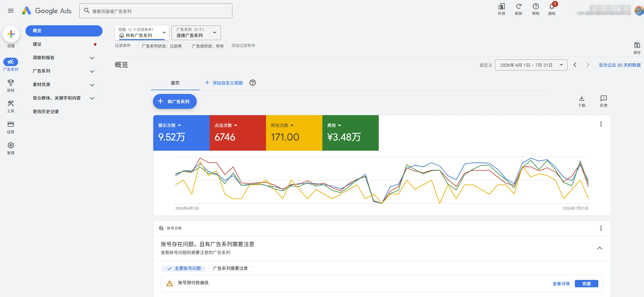This screenshot has width=644, height=297.
Task: Open help icon beside 添加自定义视图
Action: [252, 83]
